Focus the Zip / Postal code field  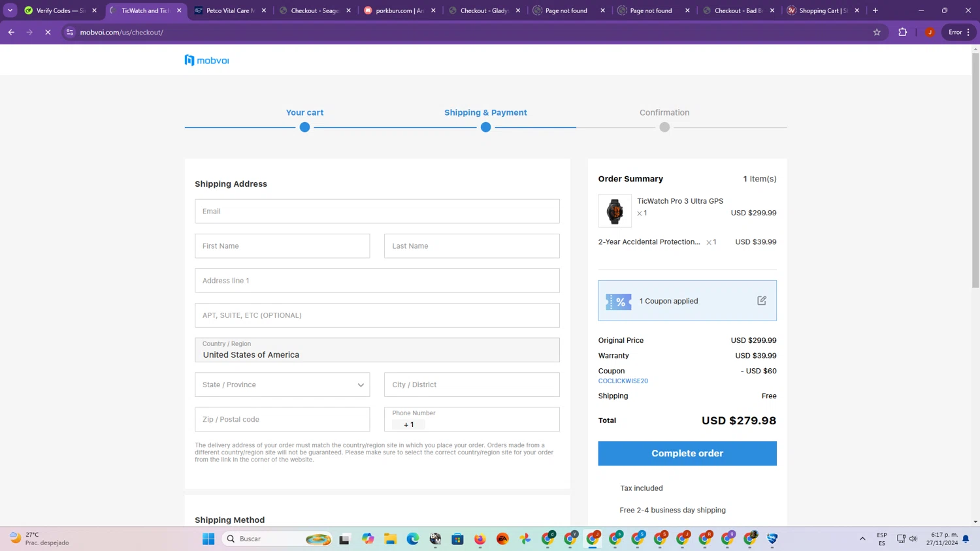(x=282, y=419)
